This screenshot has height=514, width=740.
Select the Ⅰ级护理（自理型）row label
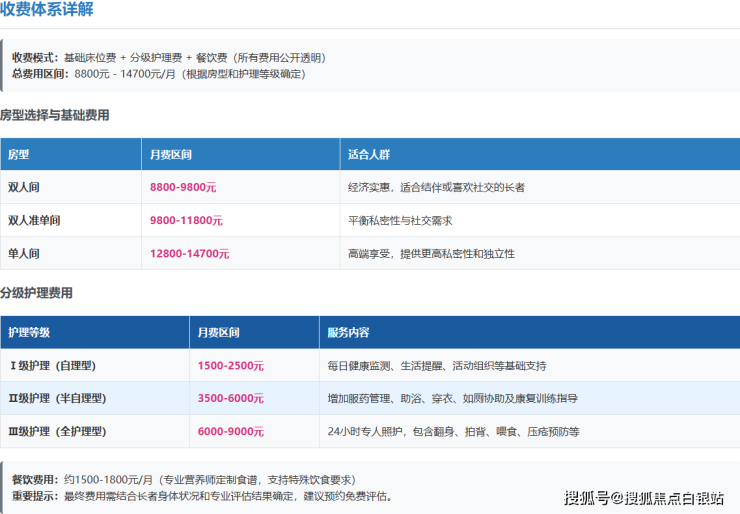[53, 366]
